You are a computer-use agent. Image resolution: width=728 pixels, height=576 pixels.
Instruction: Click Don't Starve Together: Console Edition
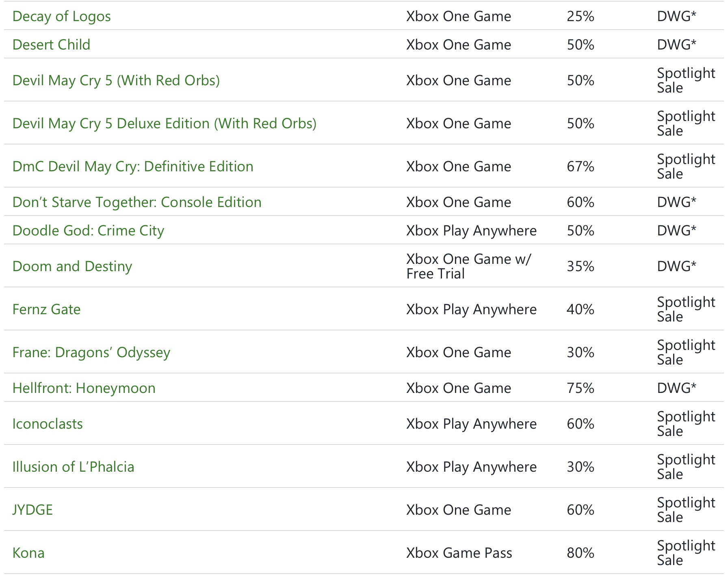(137, 202)
